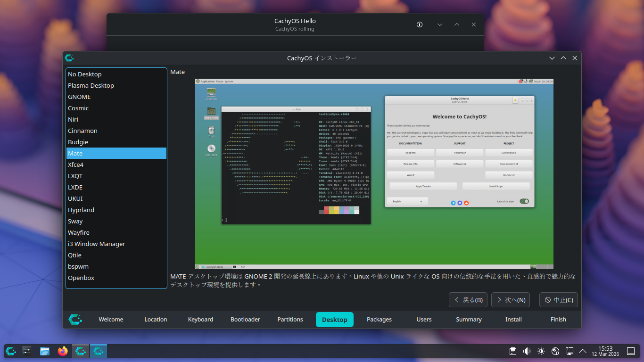This screenshot has width=644, height=362.
Task: Pick "Niri" in the desktop list
Action: tap(116, 119)
